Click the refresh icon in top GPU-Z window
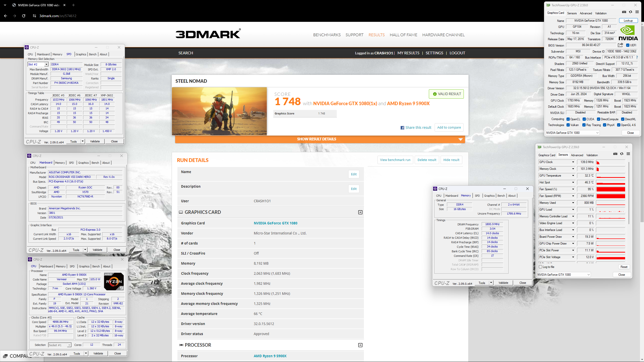Image resolution: width=644 pixels, height=362 pixels. tap(630, 12)
